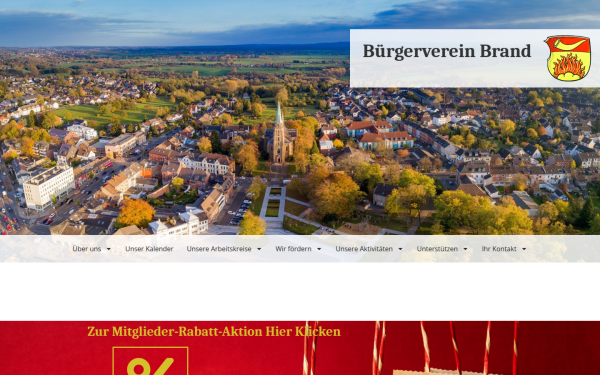Open the Unterstützen menu
This screenshot has height=375, width=600.
(437, 249)
